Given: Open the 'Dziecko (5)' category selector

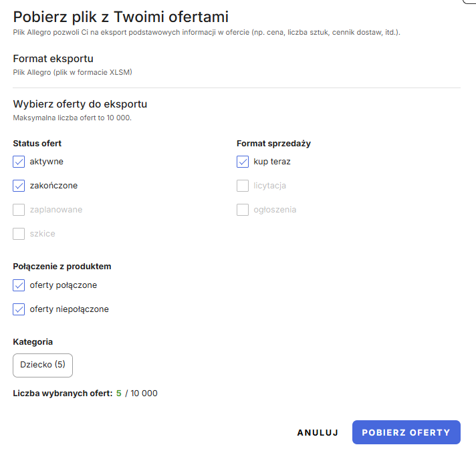Looking at the screenshot, I should click(x=43, y=365).
